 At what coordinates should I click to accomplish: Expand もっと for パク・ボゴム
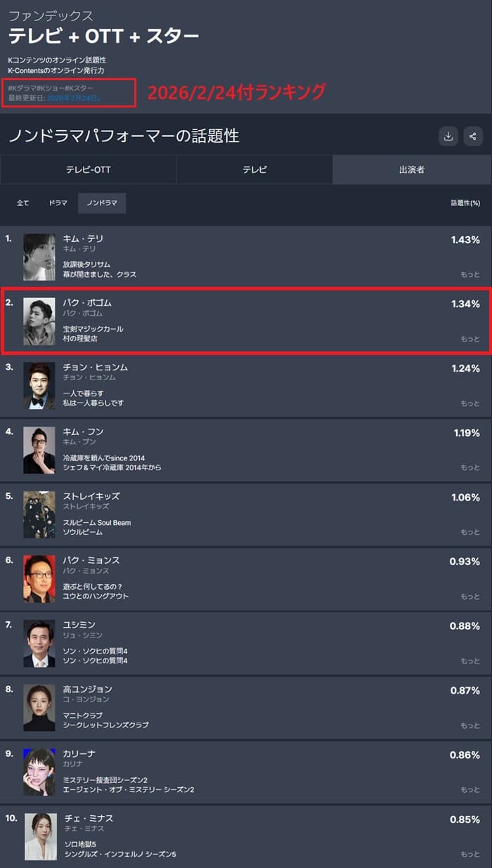(470, 339)
